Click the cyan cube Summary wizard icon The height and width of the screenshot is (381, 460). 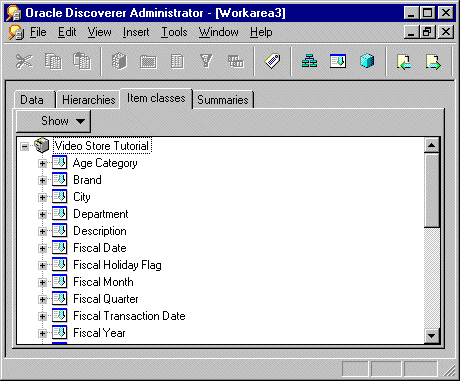367,61
